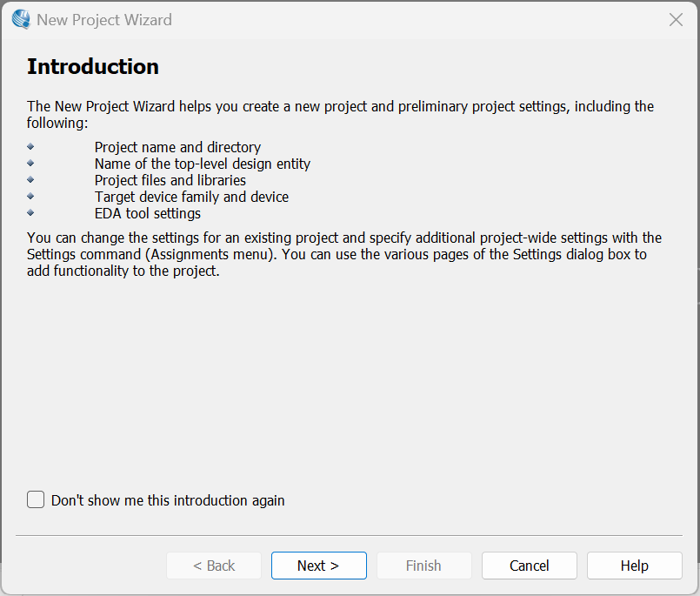The height and width of the screenshot is (596, 700).
Task: Close the New Project Wizard window
Action: (x=676, y=19)
